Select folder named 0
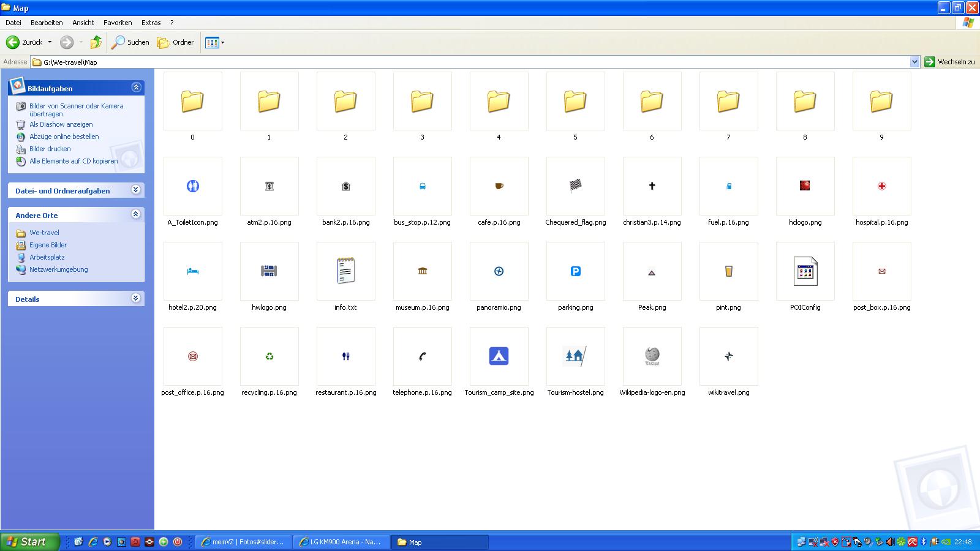Screen dimensions: 980x551 click(193, 101)
